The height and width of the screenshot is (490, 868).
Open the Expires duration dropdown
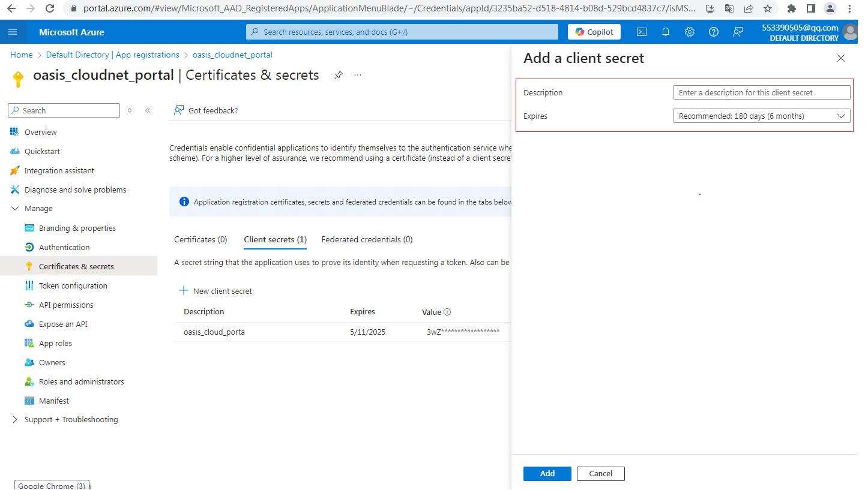pos(762,116)
